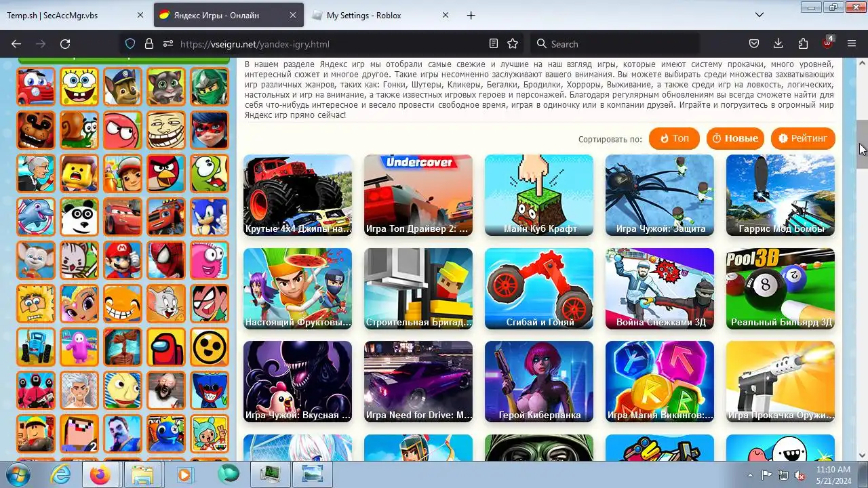Sort games by Новые
The image size is (868, 488).
click(735, 138)
